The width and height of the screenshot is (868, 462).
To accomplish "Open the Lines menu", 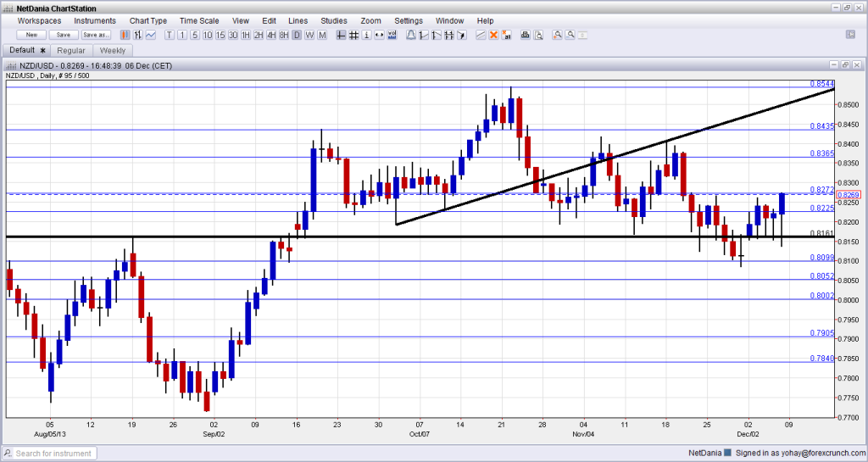I will (x=298, y=21).
